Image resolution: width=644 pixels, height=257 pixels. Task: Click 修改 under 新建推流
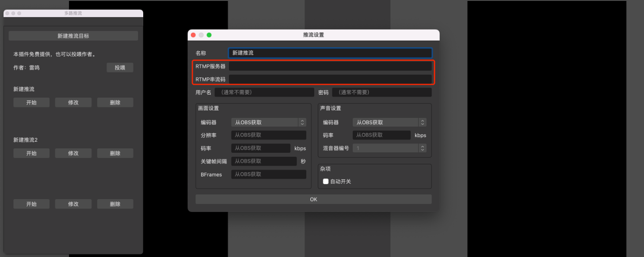[73, 102]
